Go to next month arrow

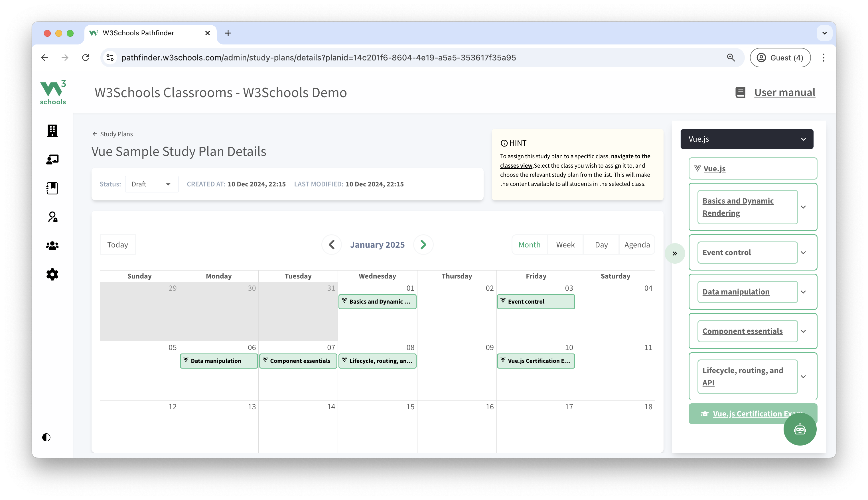423,245
